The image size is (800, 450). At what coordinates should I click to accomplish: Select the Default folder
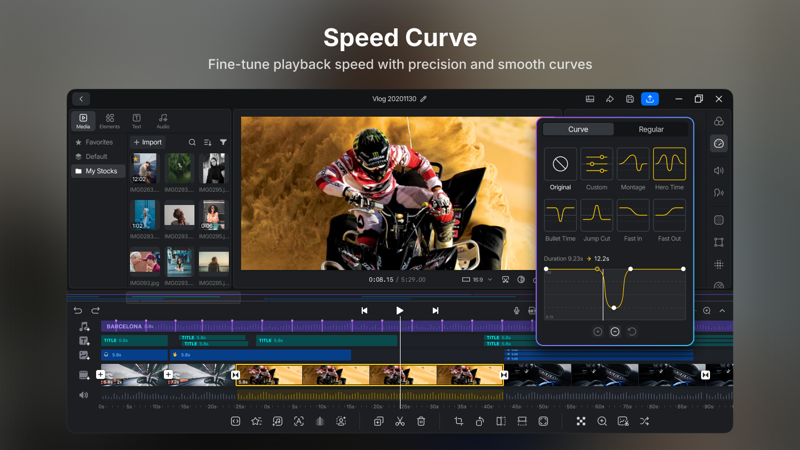click(92, 157)
